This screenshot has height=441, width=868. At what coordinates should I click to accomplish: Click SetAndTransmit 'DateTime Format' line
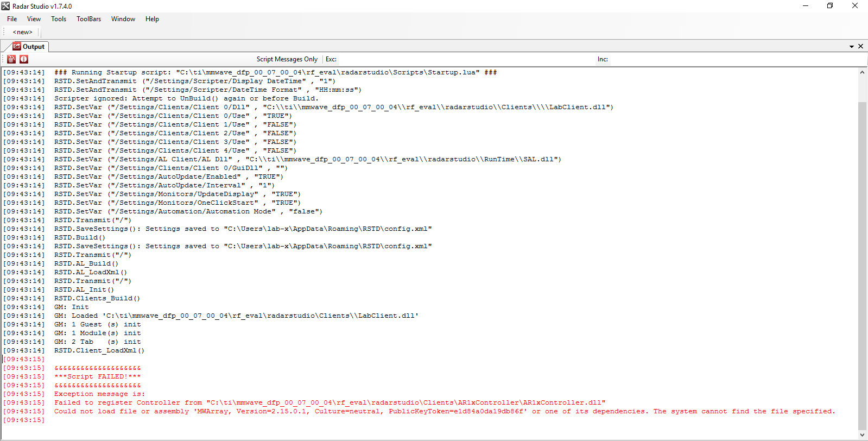click(208, 90)
